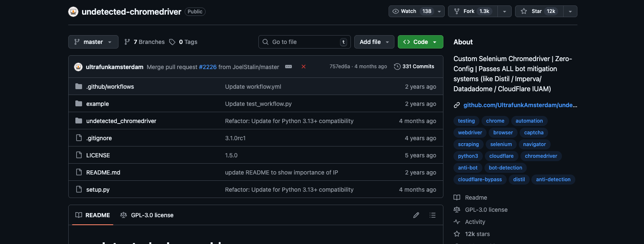Screen dimensions: 644x244
Task: Open pull request #2226
Action: (x=208, y=66)
